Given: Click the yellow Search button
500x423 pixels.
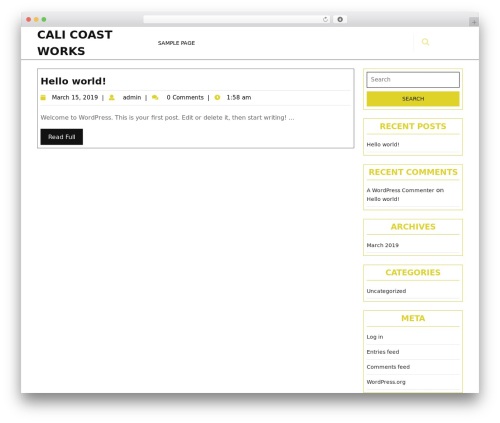Looking at the screenshot, I should click(413, 99).
